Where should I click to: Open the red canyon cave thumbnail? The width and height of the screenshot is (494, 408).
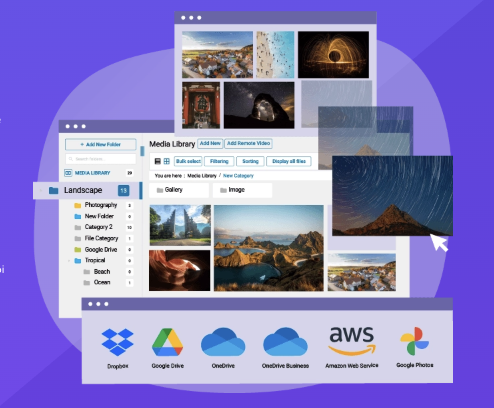pos(180,270)
